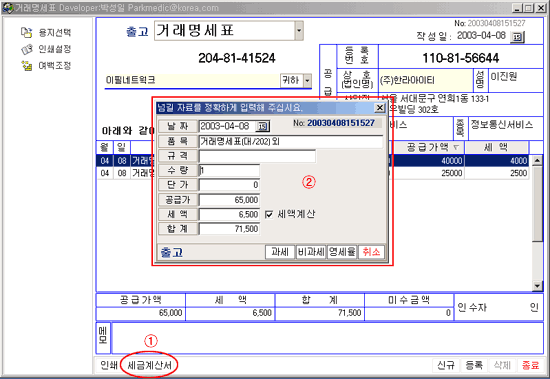This screenshot has width=550, height=379.
Task: Click the red 종료 exit button
Action: point(530,365)
